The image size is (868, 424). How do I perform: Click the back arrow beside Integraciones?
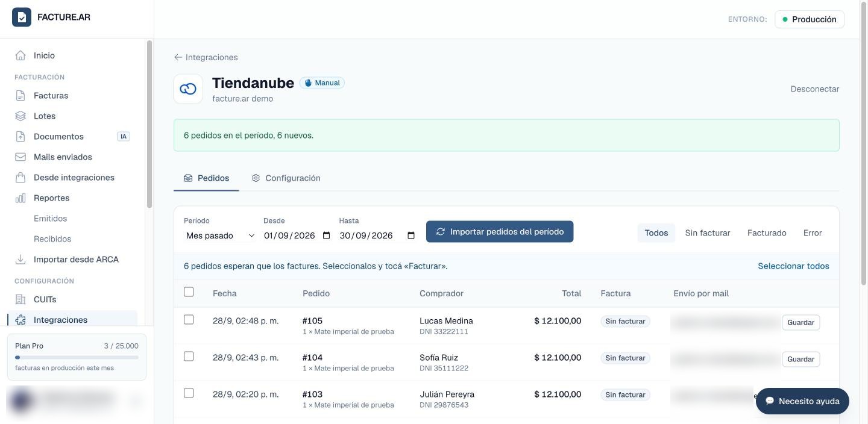tap(178, 57)
